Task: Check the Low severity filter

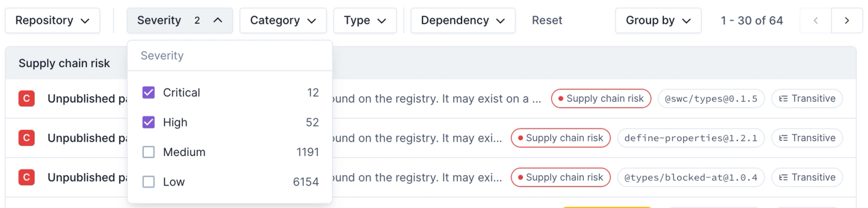Action: (149, 182)
